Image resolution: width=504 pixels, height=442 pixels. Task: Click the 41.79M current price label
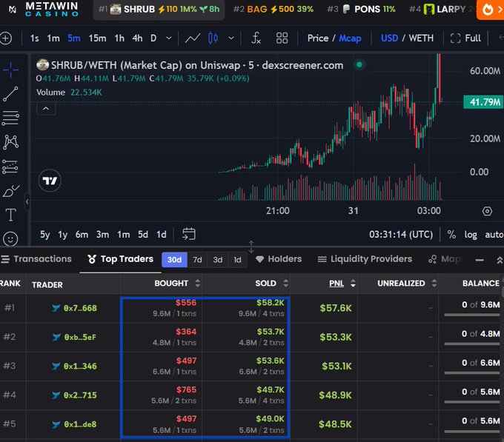coord(483,102)
